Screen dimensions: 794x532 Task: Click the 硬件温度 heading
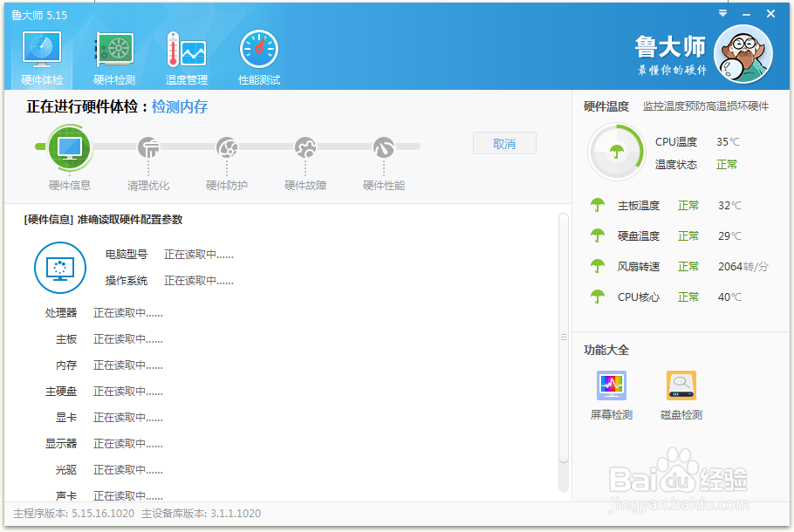[x=606, y=106]
